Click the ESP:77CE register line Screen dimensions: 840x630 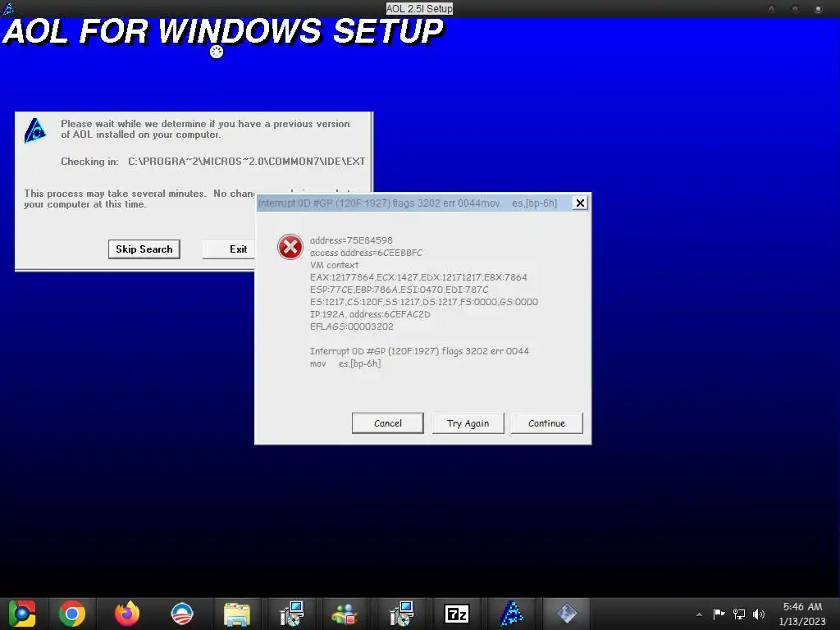click(399, 290)
